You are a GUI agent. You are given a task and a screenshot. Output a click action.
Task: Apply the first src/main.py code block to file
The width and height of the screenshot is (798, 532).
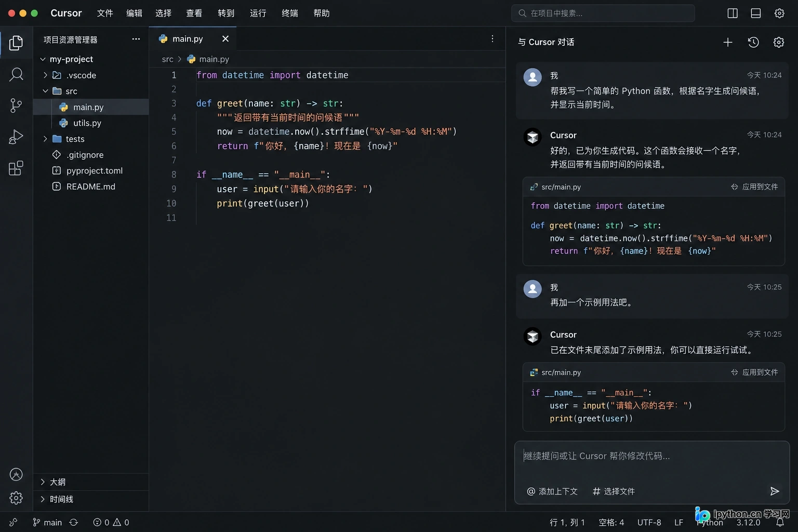(x=754, y=187)
